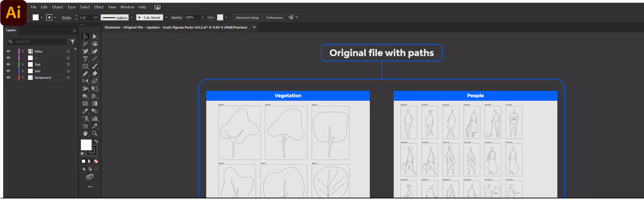This screenshot has width=644, height=199.
Task: Select the Selection tool (black arrow)
Action: [x=85, y=36]
